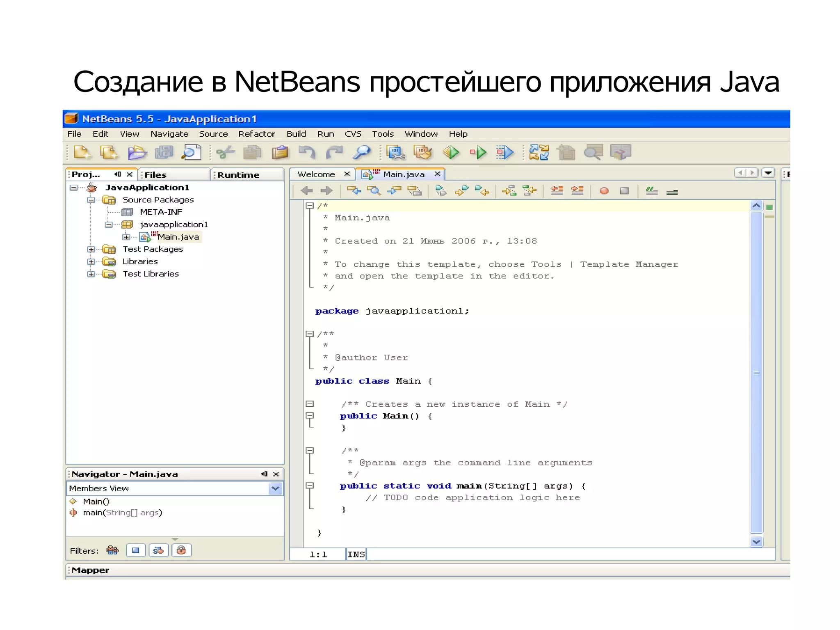Expand the Main.java tree node
The height and width of the screenshot is (630, 840).
126,237
